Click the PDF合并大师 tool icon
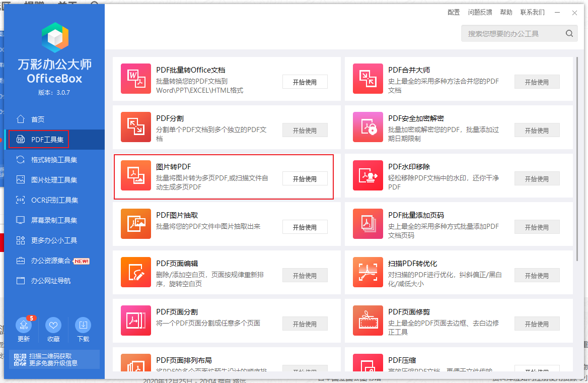Image resolution: width=588 pixels, height=383 pixels. point(368,79)
